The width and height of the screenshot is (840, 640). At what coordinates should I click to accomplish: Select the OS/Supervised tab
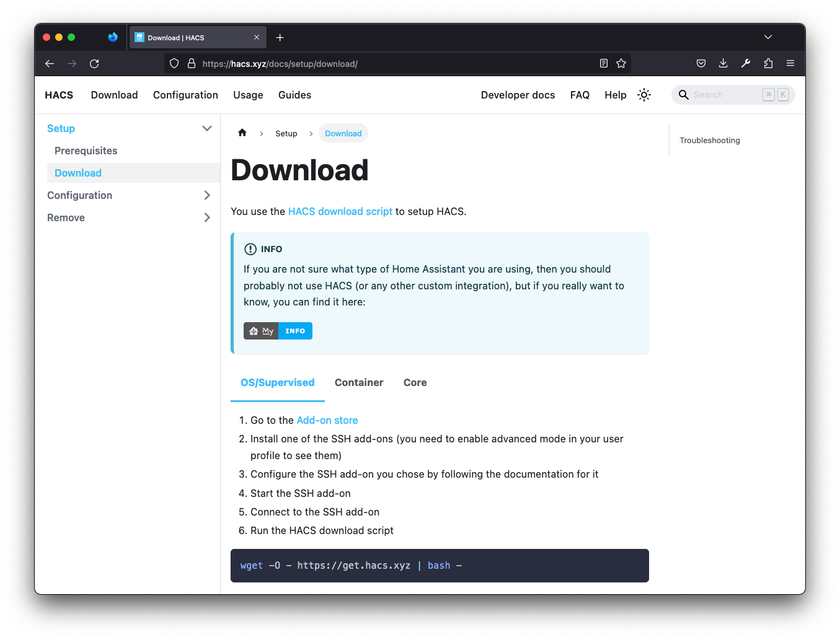click(278, 382)
